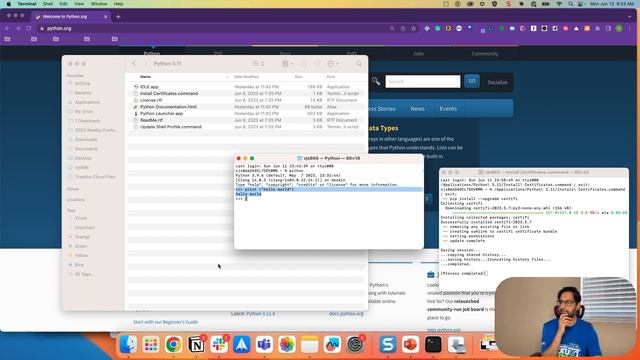
Task: Click the Finder share icon
Action: 304,64
